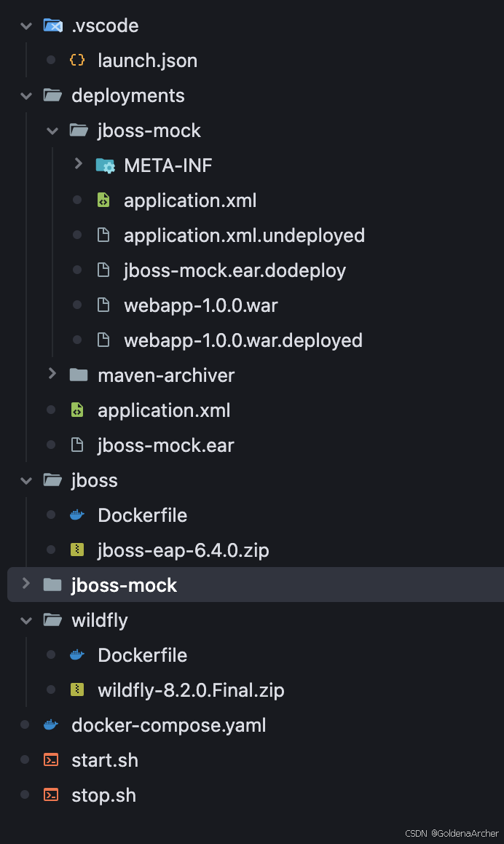The image size is (504, 844).
Task: Select the META-INF folder label
Action: 168,165
